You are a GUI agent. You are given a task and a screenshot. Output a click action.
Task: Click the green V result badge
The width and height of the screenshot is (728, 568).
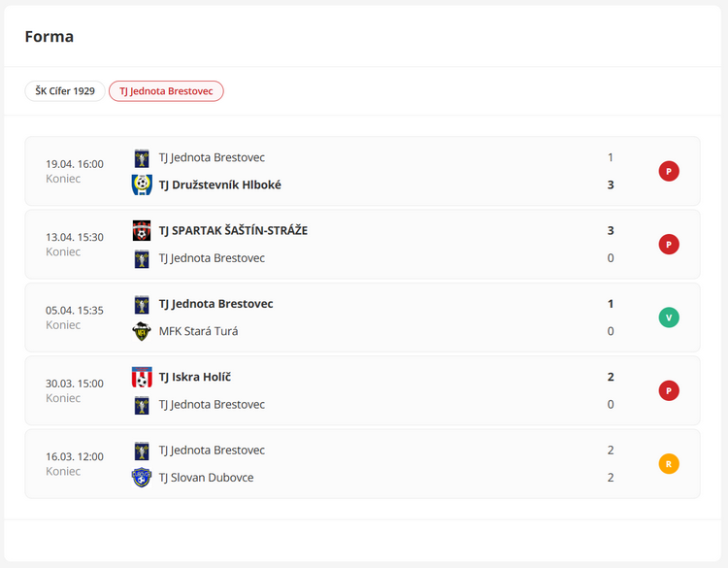pos(669,317)
